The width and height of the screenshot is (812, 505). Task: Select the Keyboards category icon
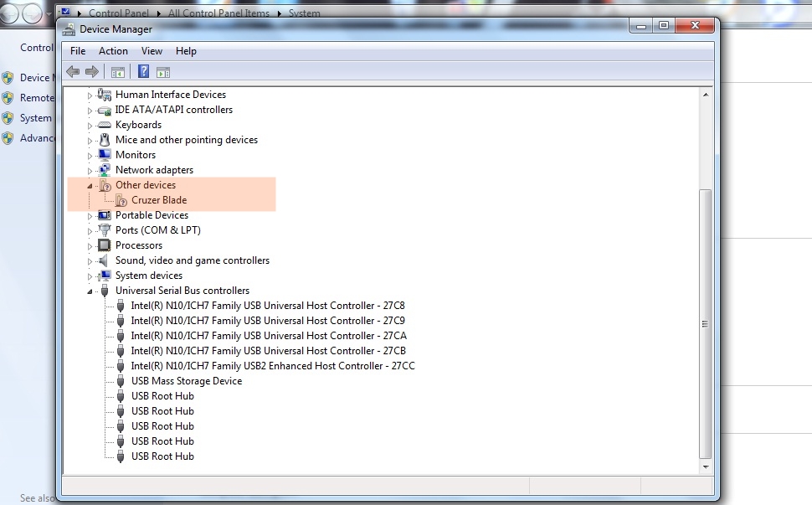click(x=104, y=125)
